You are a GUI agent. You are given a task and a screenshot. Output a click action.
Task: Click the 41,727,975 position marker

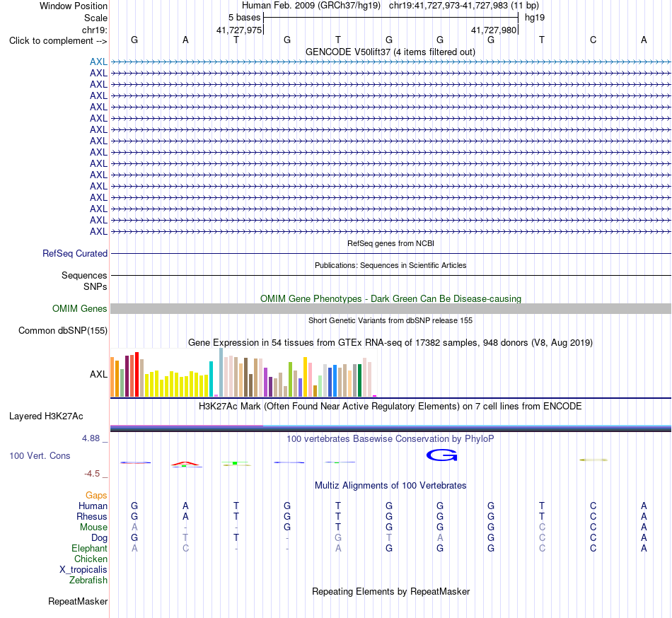[x=239, y=30]
